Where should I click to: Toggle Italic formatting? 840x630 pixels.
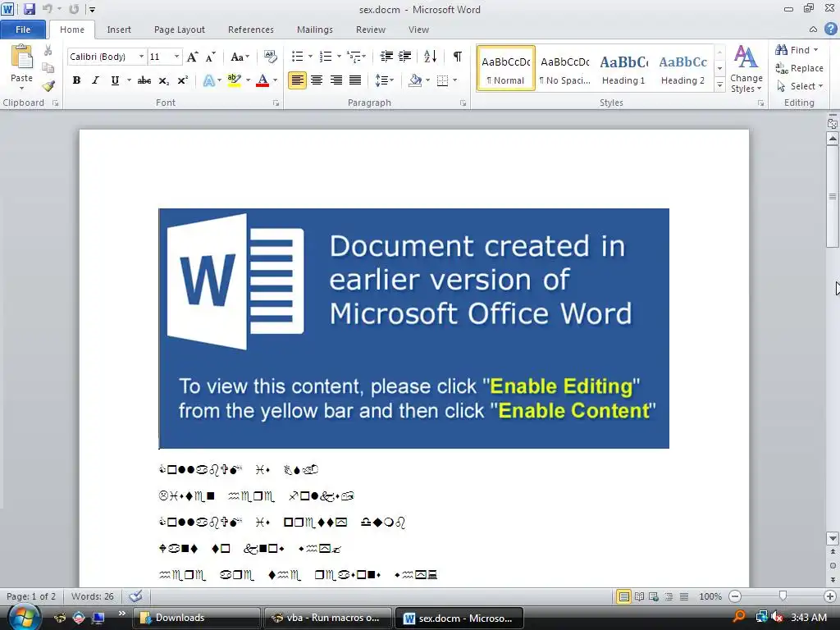point(95,80)
